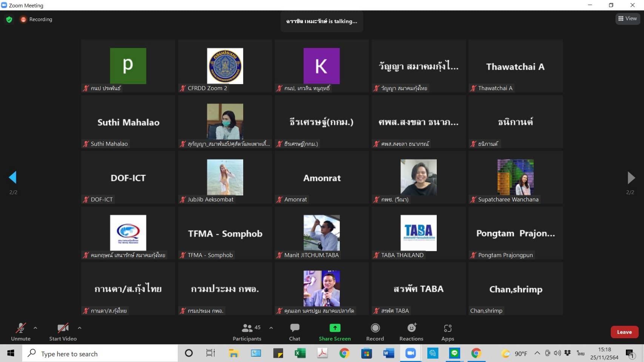Open the Reactions menu

pos(411,332)
